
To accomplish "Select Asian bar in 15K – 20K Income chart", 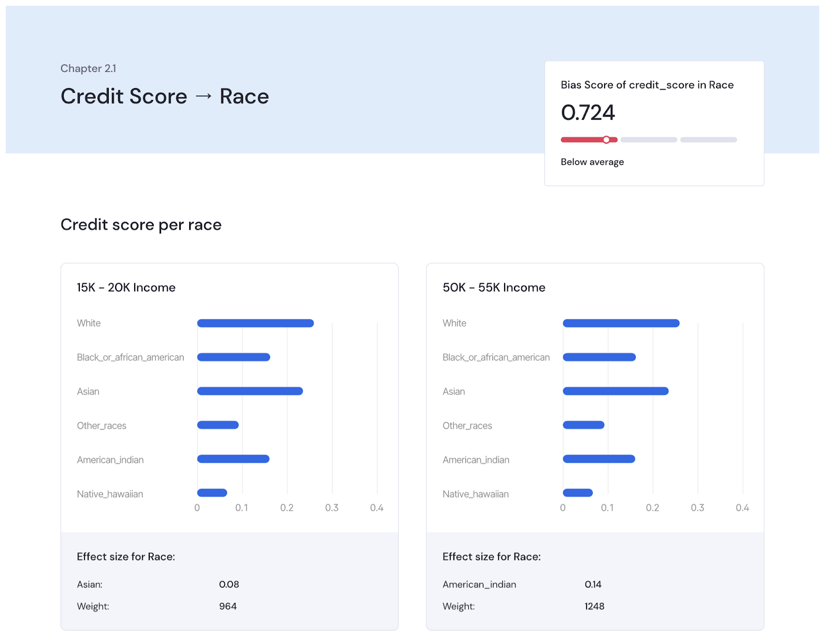I will 250,391.
